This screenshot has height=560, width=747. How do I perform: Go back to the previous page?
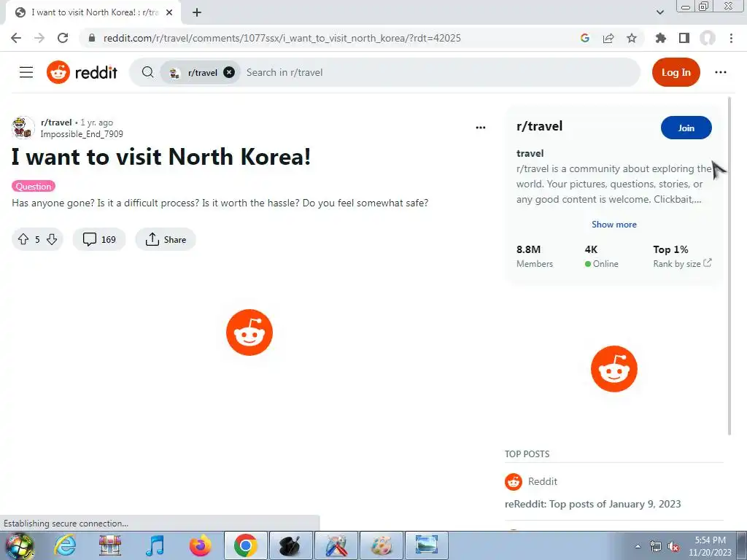[16, 38]
